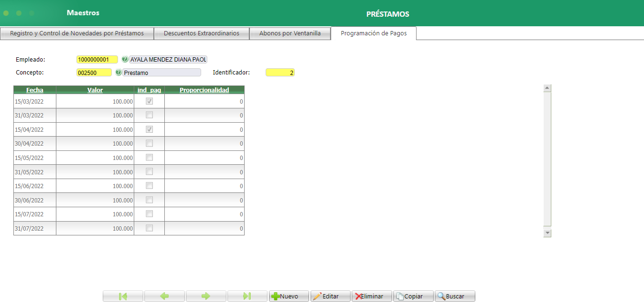Open the Maestros menu
This screenshot has width=644, height=308.
(x=83, y=13)
